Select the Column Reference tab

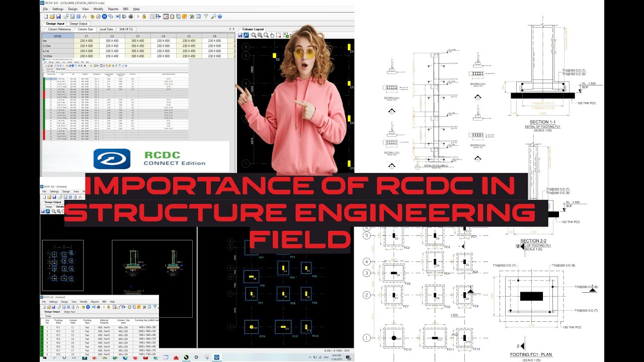(59, 29)
